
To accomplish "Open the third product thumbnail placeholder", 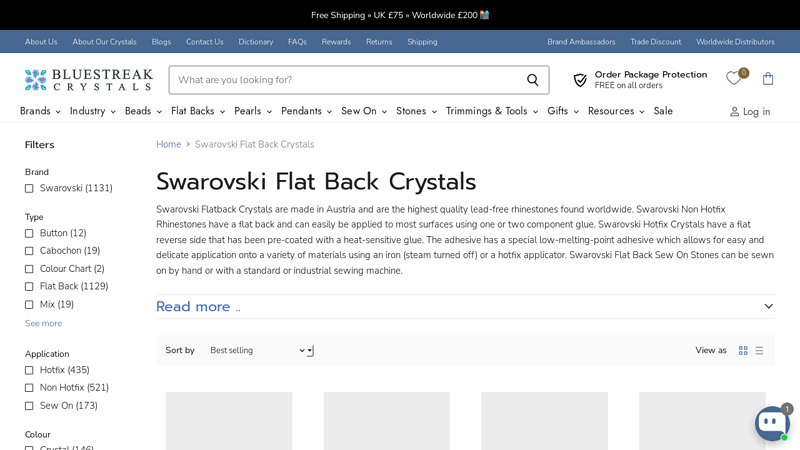I will click(x=544, y=421).
